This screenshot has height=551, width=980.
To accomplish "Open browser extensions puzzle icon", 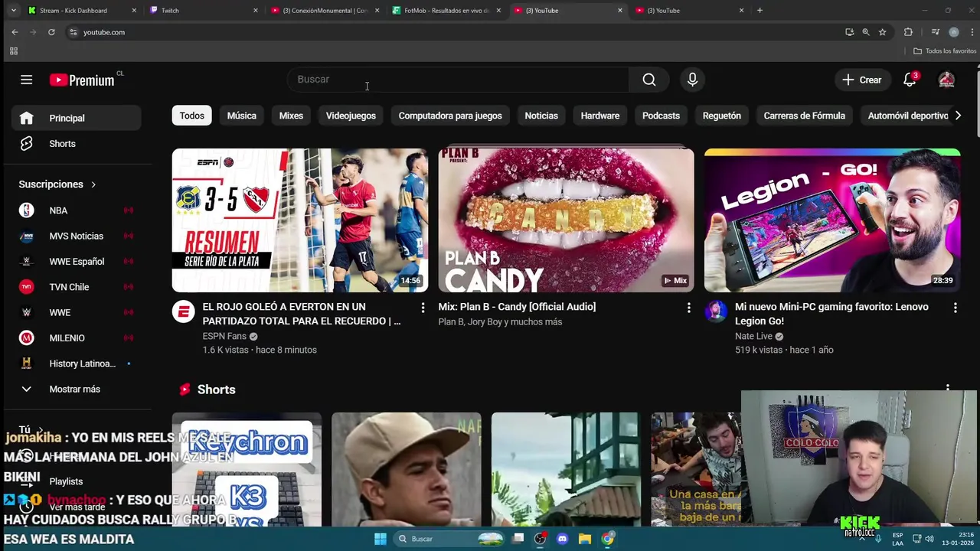I will point(908,32).
